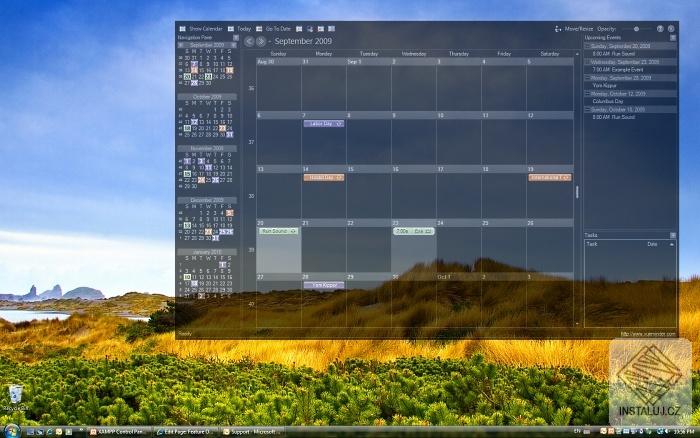Collapse Sunday, September 20, 2009 group

coord(588,46)
